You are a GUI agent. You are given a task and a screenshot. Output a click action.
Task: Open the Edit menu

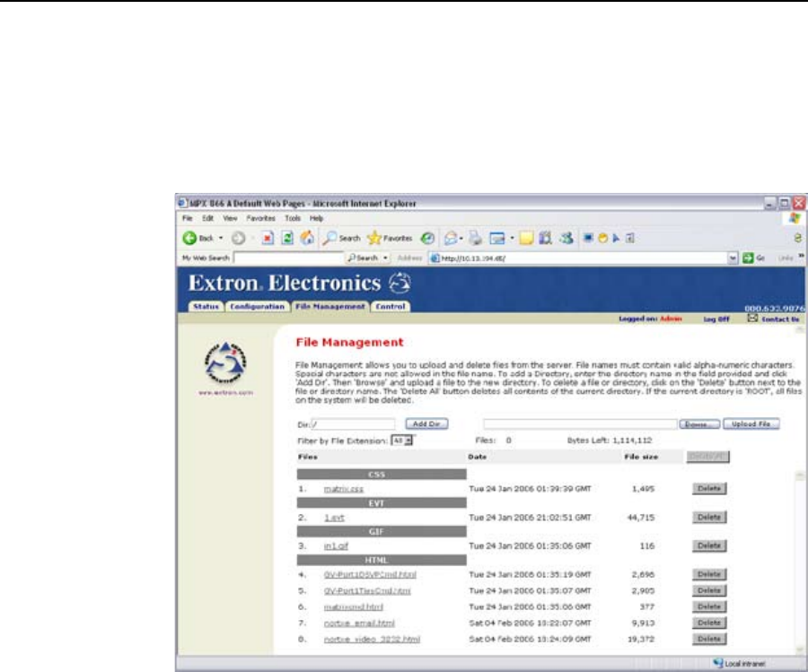pyautogui.click(x=207, y=218)
